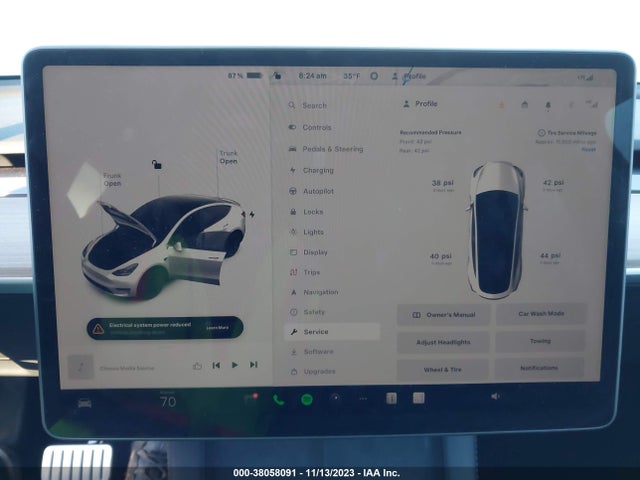
Task: Skip to previous track
Action: click(216, 365)
